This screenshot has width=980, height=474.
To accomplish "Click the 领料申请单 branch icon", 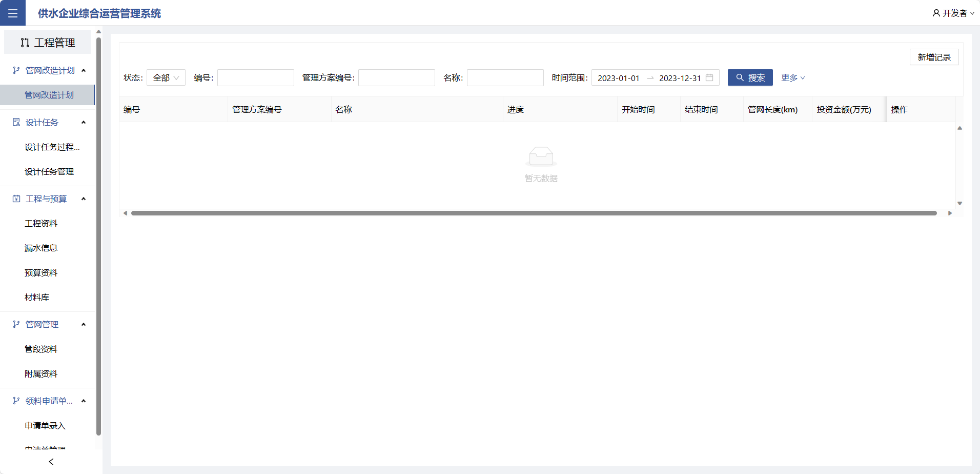I will pos(16,401).
